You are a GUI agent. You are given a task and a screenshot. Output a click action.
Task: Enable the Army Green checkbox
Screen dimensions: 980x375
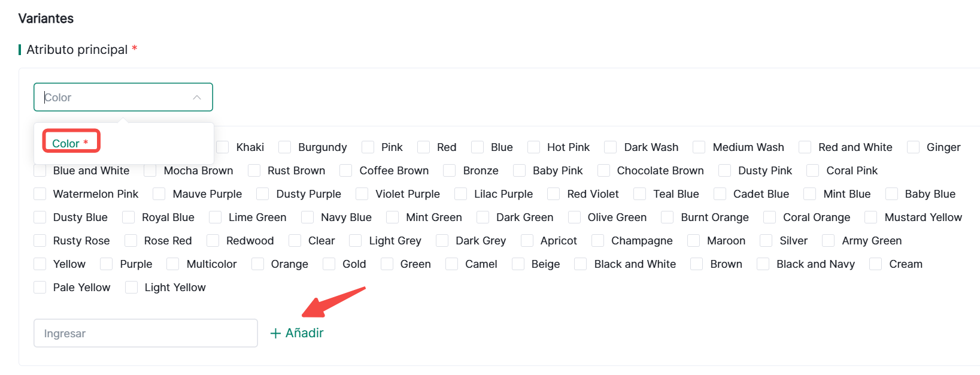(829, 241)
